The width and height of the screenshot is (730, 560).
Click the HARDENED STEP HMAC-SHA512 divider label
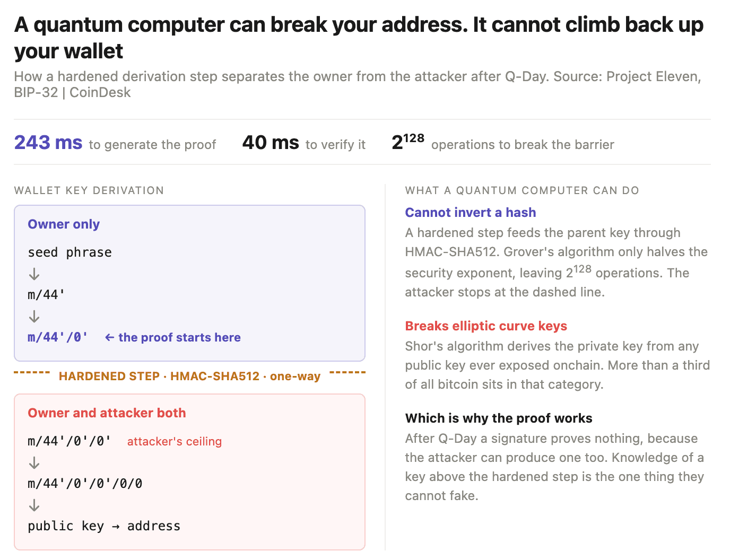189,376
